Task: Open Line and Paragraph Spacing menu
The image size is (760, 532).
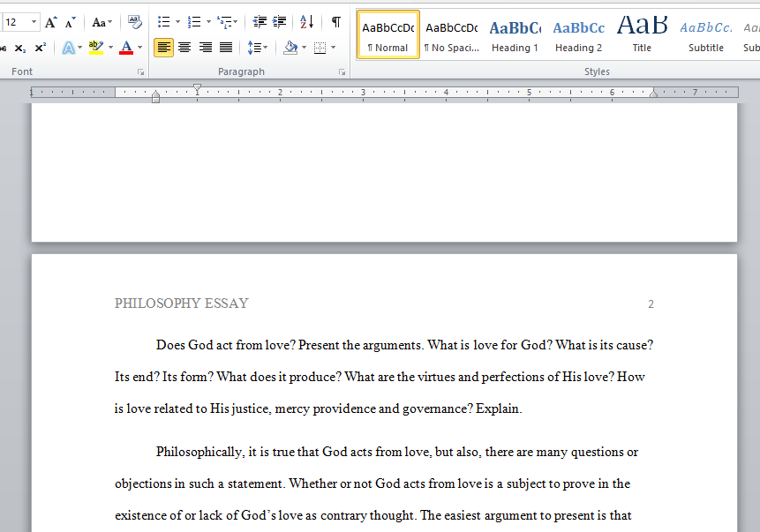Action: coord(258,48)
